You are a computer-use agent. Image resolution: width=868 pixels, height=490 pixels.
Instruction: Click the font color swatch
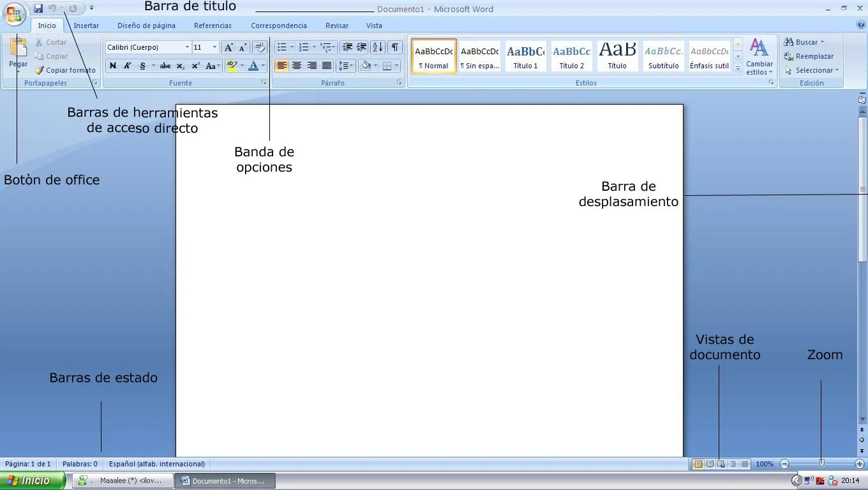coord(254,65)
